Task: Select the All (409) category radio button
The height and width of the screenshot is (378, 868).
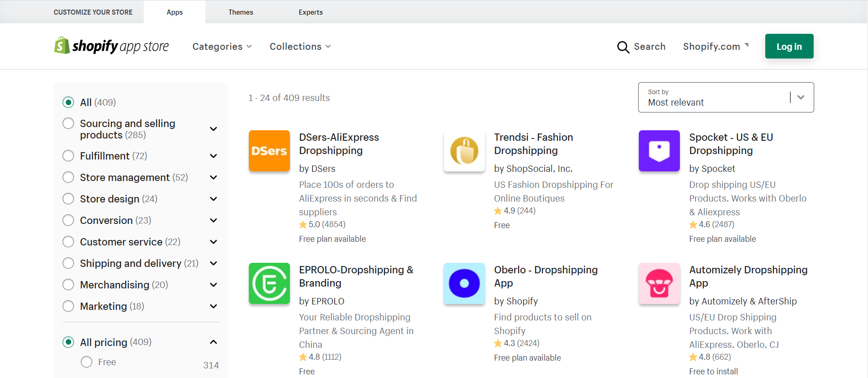Action: click(x=68, y=102)
